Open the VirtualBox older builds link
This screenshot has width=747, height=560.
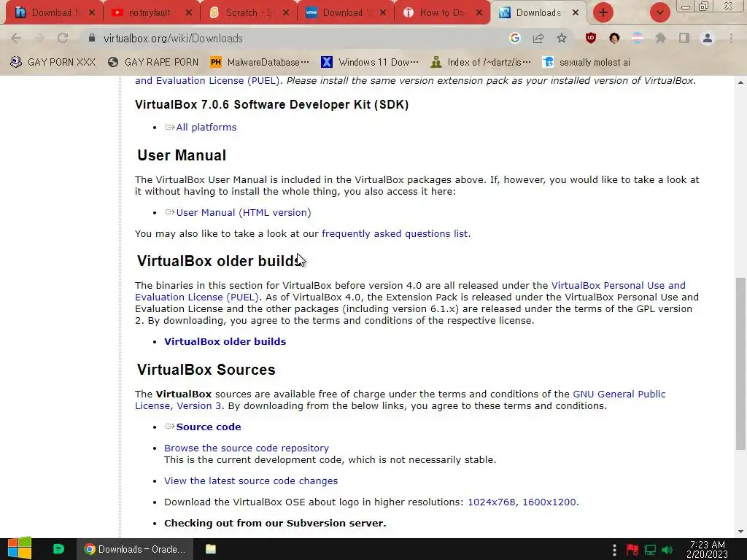(x=225, y=341)
